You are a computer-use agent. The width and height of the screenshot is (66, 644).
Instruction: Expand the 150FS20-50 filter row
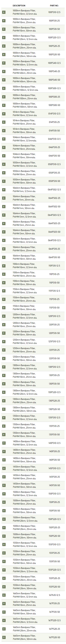click(3, 536)
